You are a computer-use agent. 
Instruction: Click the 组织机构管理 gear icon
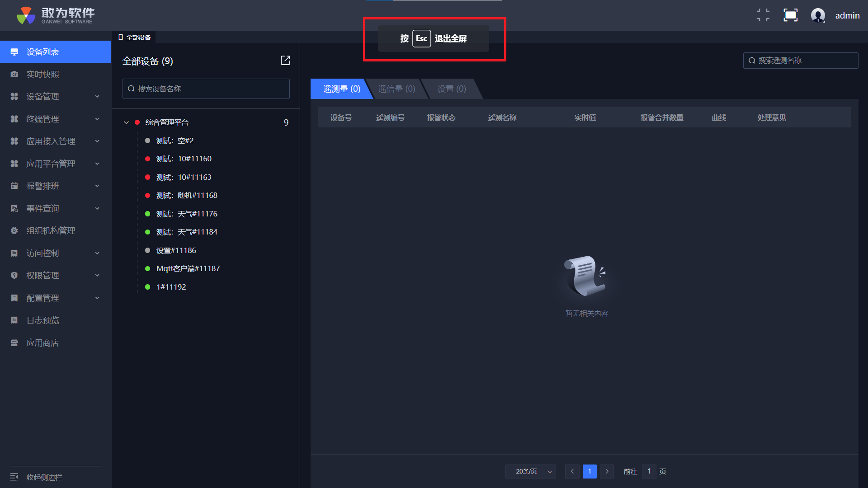pos(14,231)
